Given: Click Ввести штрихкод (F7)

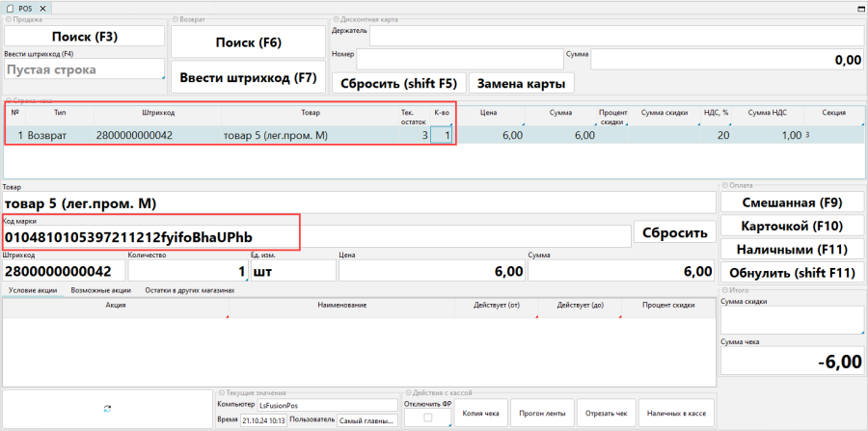Looking at the screenshot, I should pos(249,77).
